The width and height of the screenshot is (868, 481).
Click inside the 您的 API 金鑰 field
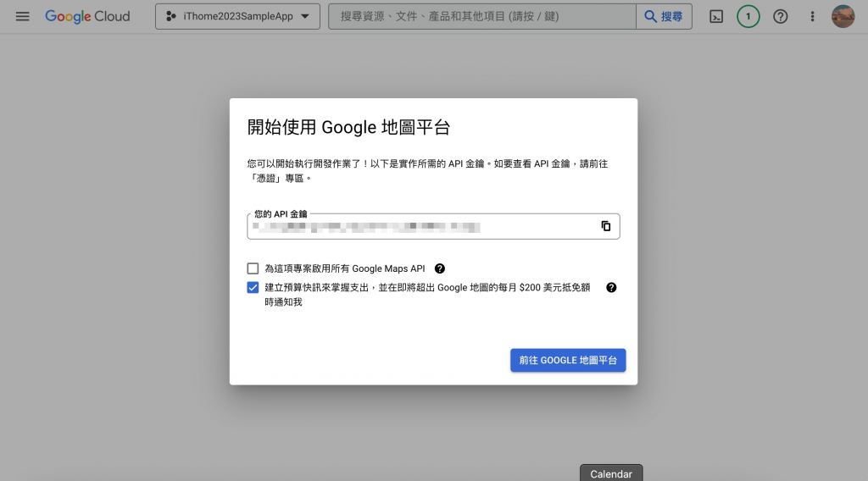coord(433,227)
